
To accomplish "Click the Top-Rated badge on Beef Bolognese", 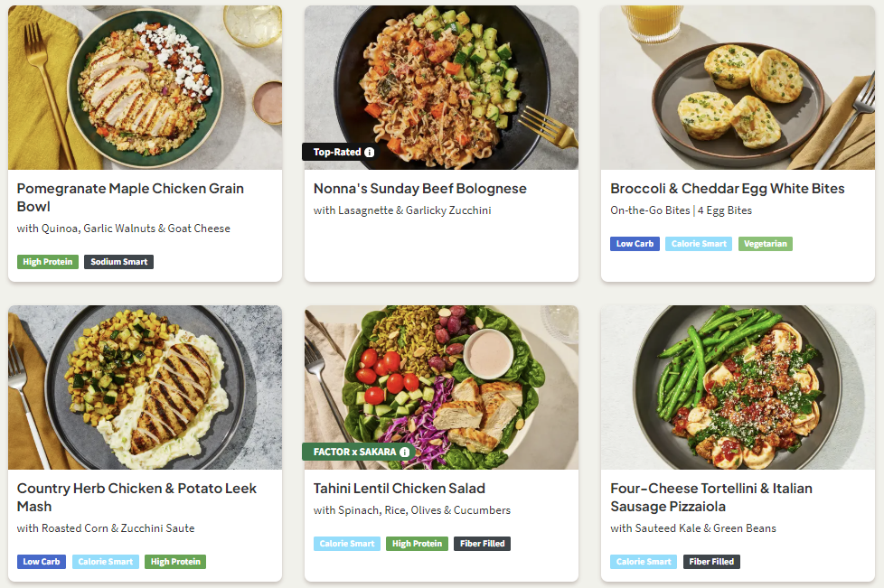I will click(336, 153).
